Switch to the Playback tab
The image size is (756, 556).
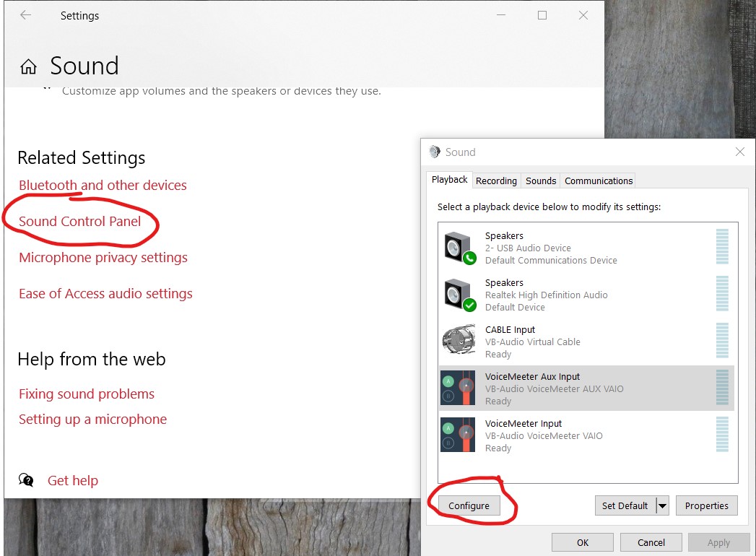(x=449, y=180)
